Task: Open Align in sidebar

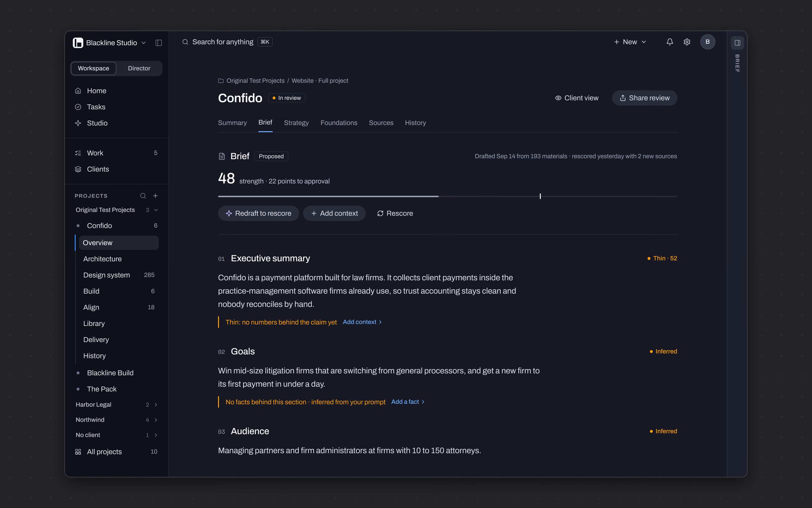Action: (118, 308)
